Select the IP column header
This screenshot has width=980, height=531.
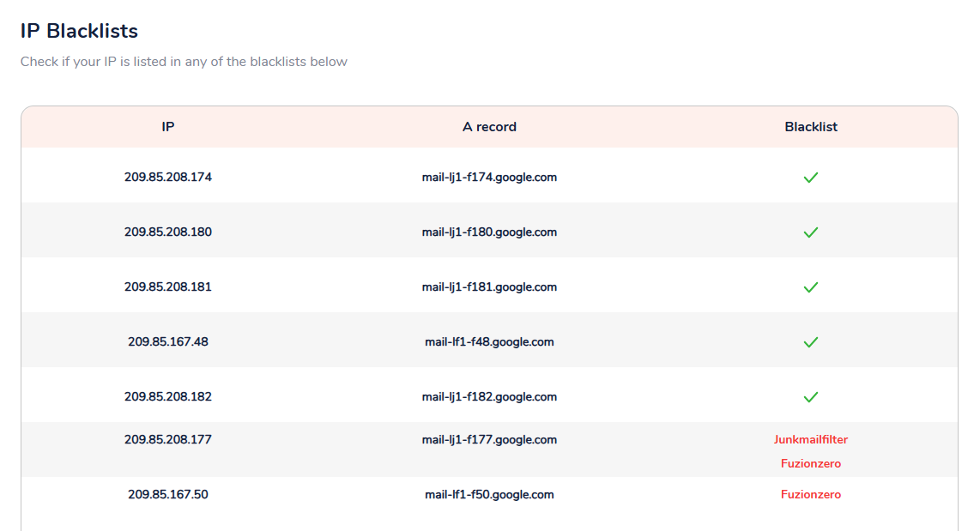click(x=168, y=127)
